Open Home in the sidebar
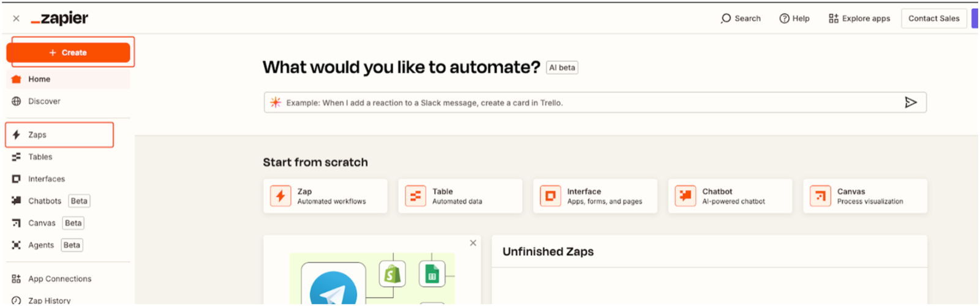 (x=68, y=79)
